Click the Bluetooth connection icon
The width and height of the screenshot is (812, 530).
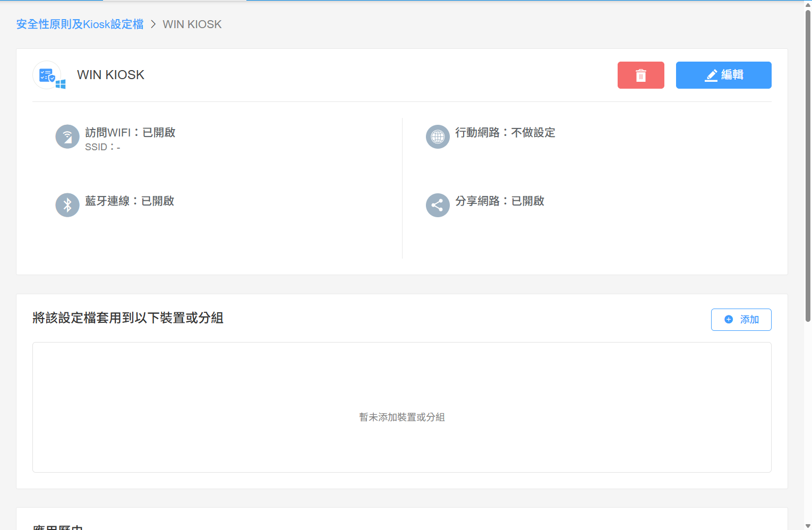point(67,205)
